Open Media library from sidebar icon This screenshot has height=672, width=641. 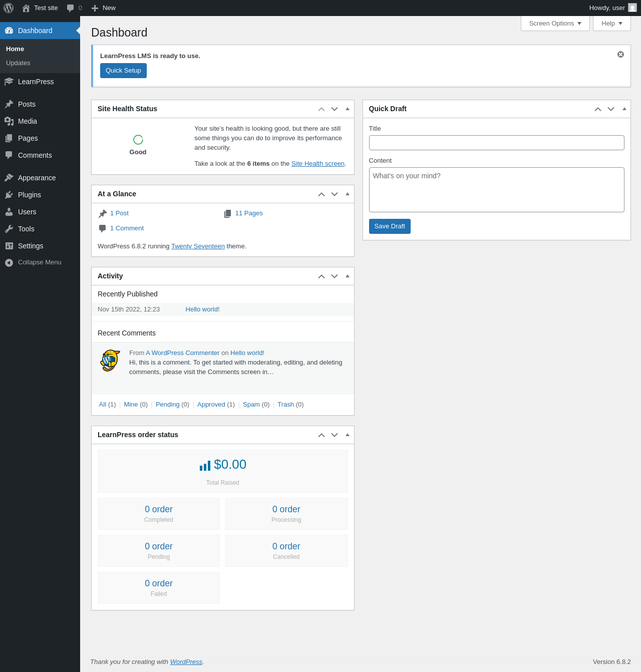coord(9,121)
